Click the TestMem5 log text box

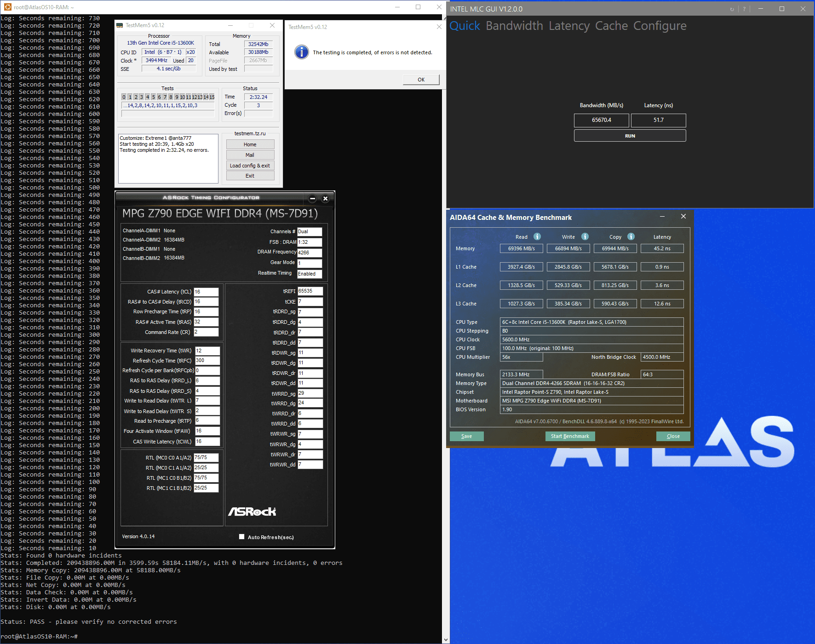tap(168, 159)
